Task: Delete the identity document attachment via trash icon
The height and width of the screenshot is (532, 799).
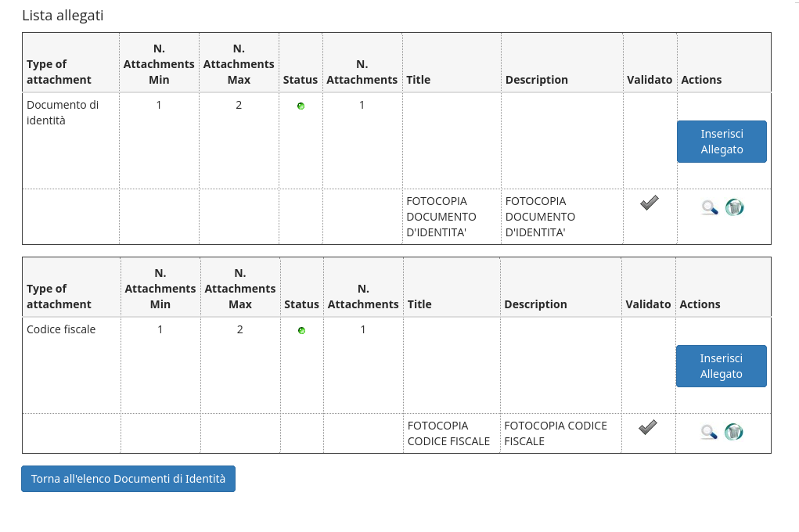Action: pyautogui.click(x=734, y=207)
